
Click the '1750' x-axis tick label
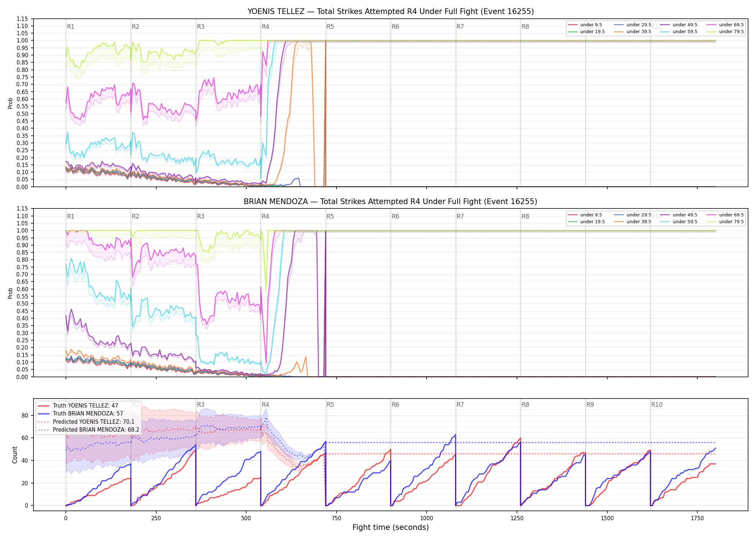coord(697,518)
